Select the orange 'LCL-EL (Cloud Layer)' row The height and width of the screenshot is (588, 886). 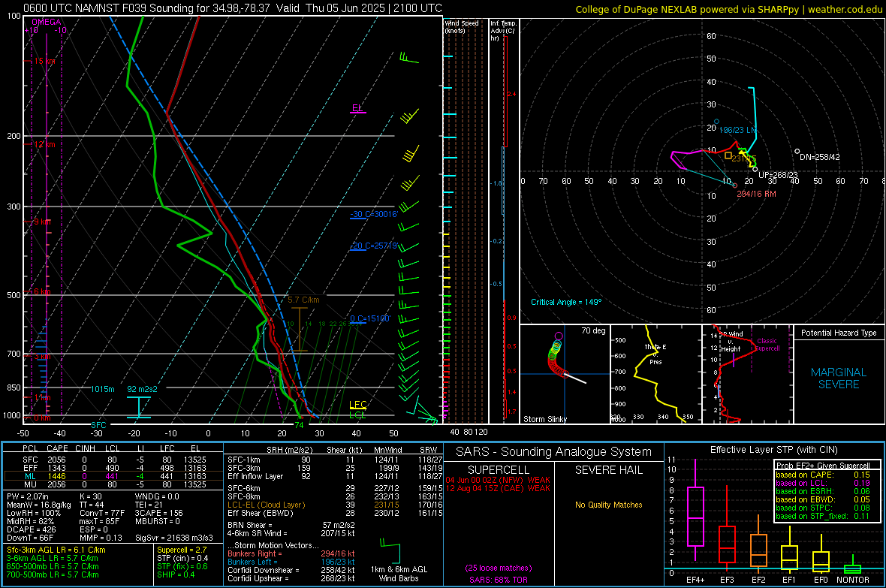[x=335, y=505]
